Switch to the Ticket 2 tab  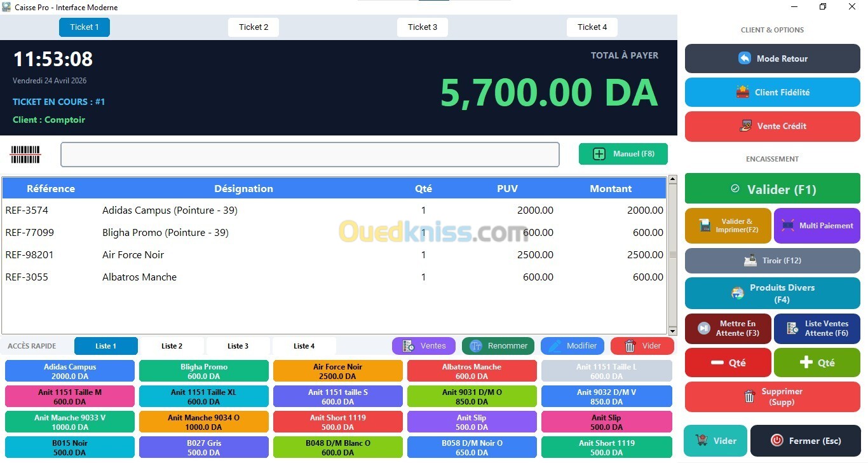point(254,27)
